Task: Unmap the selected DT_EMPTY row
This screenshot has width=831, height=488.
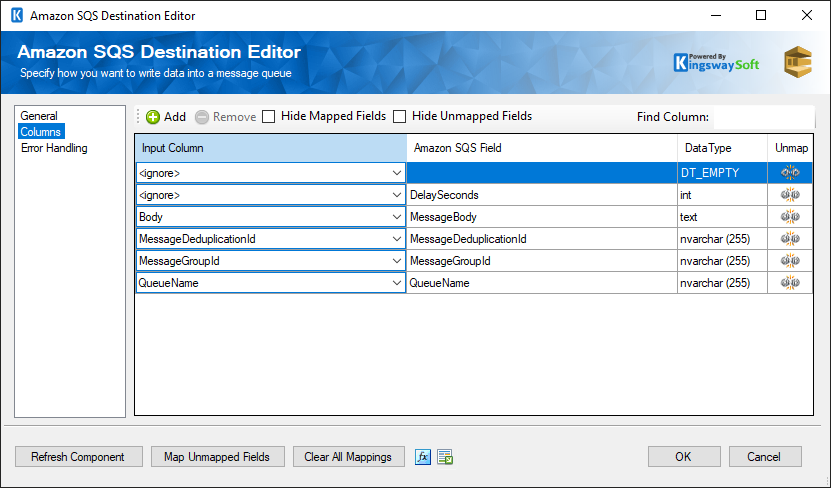Action: (790, 173)
